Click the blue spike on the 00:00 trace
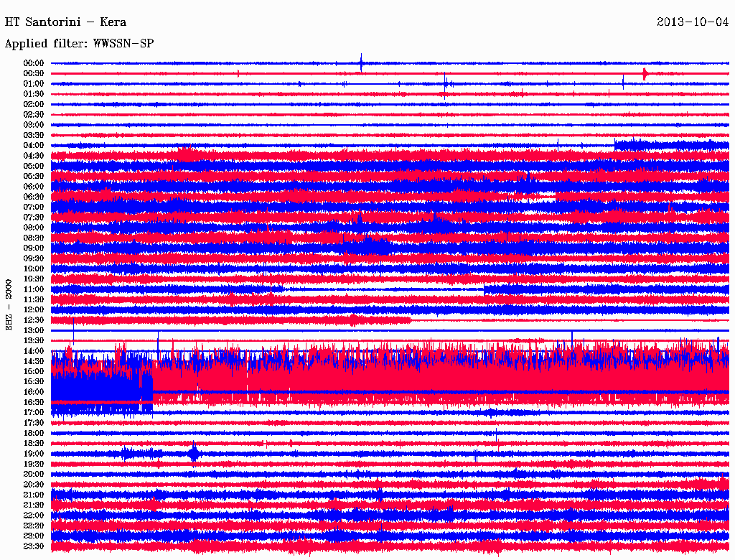Screen dimensions: 735x560 (x=361, y=62)
